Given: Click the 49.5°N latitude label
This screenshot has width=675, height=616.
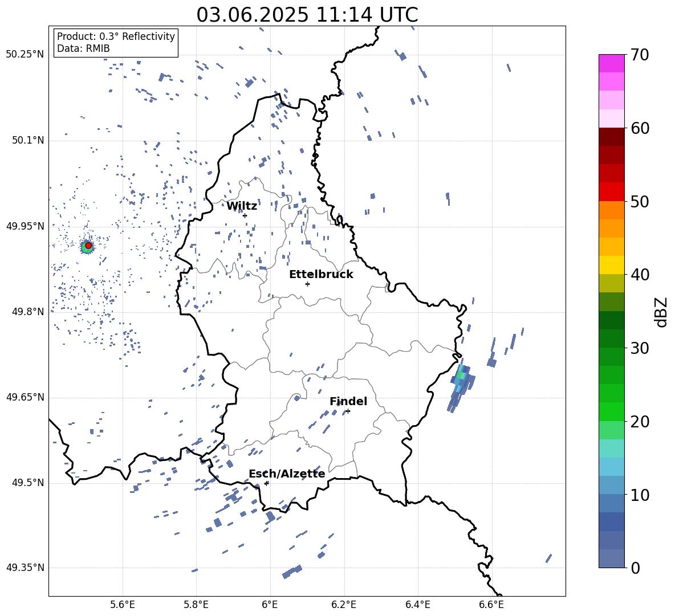Looking at the screenshot, I should click(28, 483).
